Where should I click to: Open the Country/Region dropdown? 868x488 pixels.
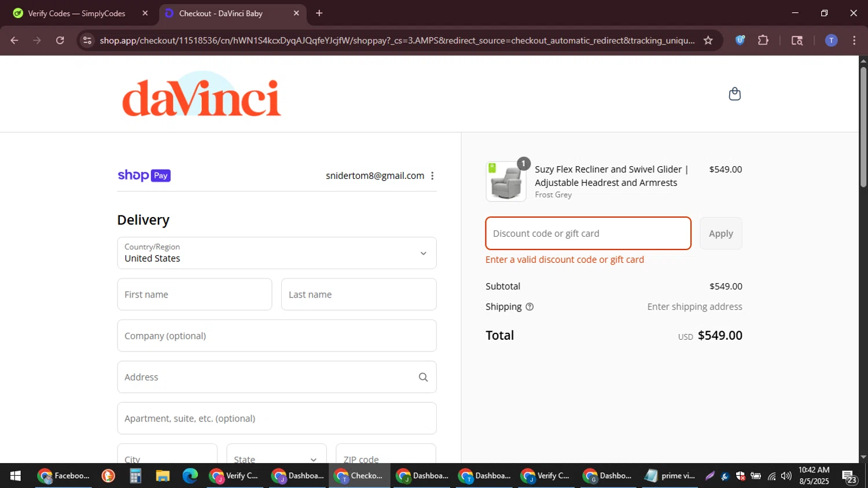coord(277,253)
